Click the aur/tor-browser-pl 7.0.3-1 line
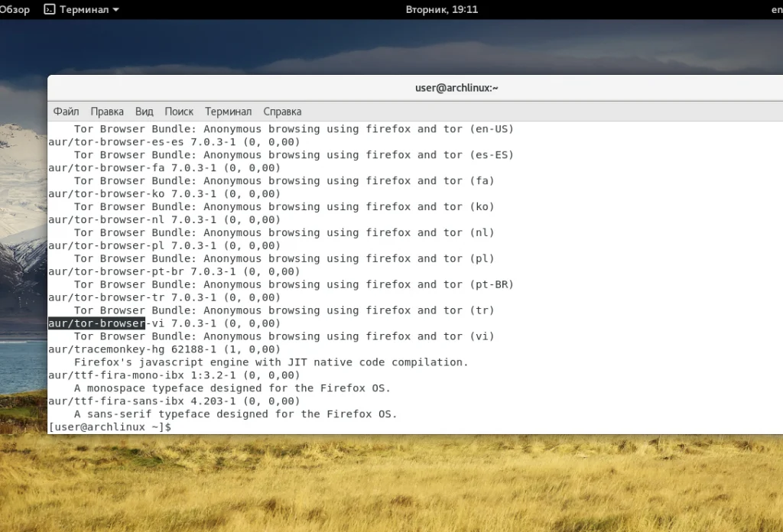Image resolution: width=783 pixels, height=532 pixels. 164,245
